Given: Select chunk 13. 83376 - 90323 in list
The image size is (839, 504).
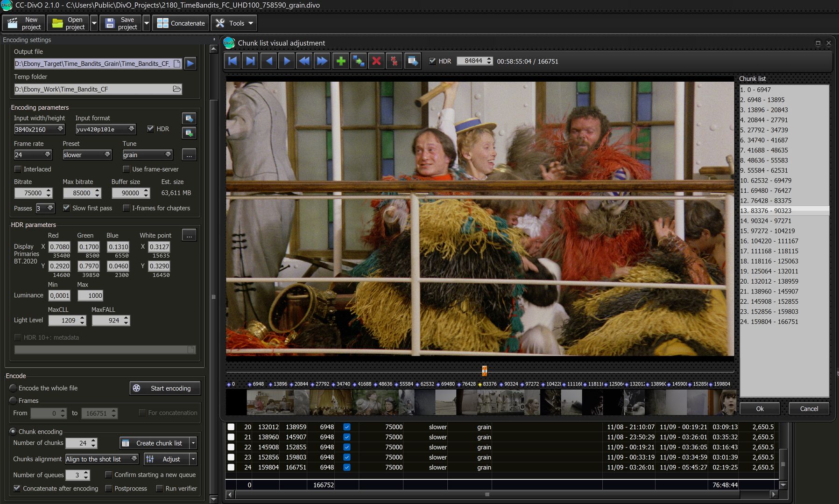Looking at the screenshot, I should pyautogui.click(x=784, y=210).
